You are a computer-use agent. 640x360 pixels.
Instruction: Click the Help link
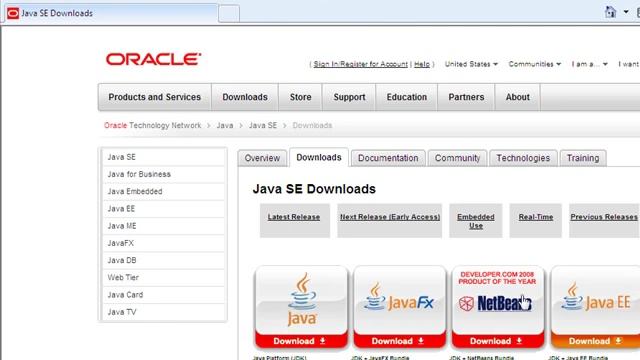pos(422,64)
